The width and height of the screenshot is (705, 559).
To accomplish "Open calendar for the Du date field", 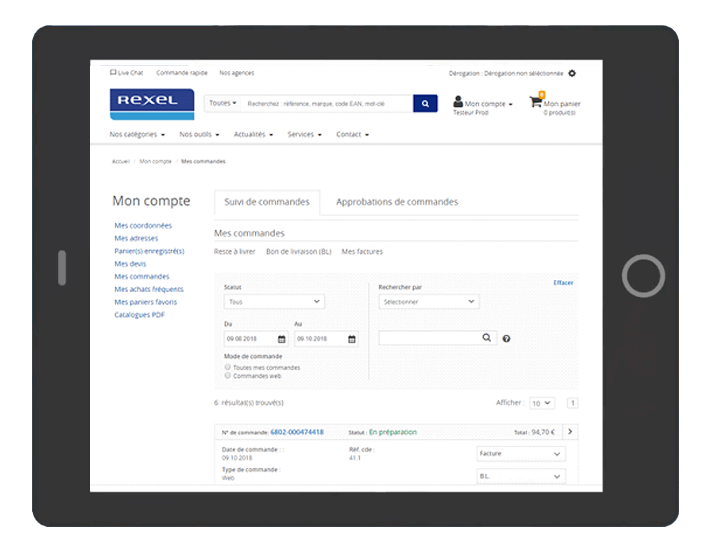I will point(282,339).
